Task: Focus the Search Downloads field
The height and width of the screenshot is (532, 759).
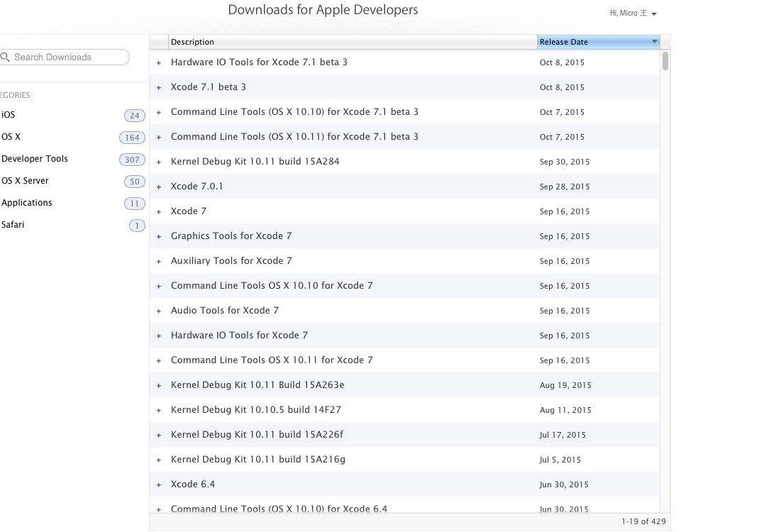Action: click(x=65, y=57)
